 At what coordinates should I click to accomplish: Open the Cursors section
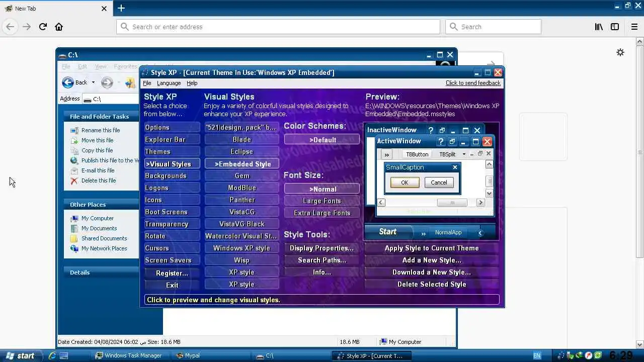tap(172, 248)
